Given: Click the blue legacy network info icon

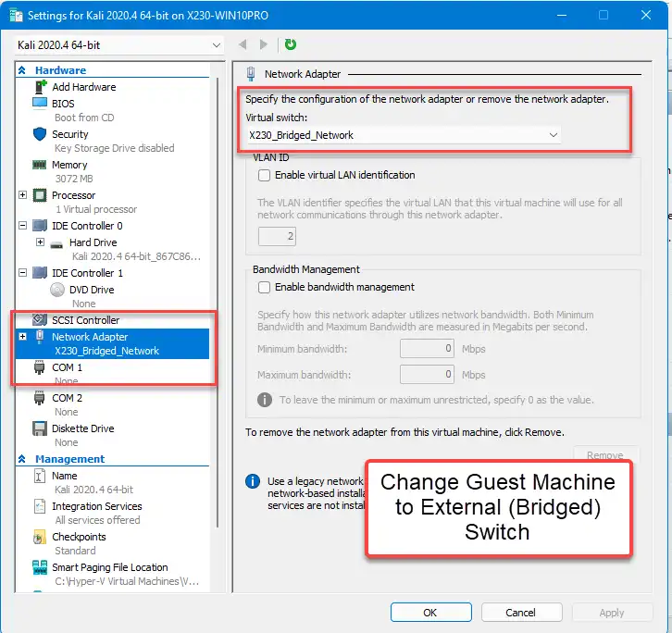Looking at the screenshot, I should click(253, 481).
